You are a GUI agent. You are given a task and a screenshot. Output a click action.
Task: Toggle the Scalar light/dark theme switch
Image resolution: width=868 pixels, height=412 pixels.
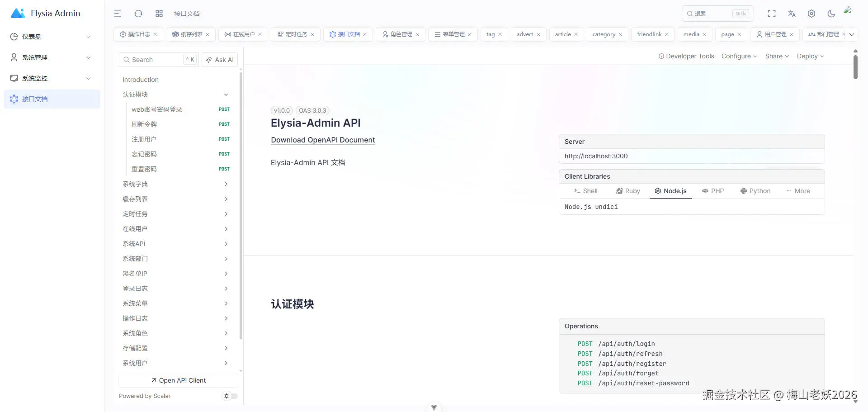click(230, 396)
